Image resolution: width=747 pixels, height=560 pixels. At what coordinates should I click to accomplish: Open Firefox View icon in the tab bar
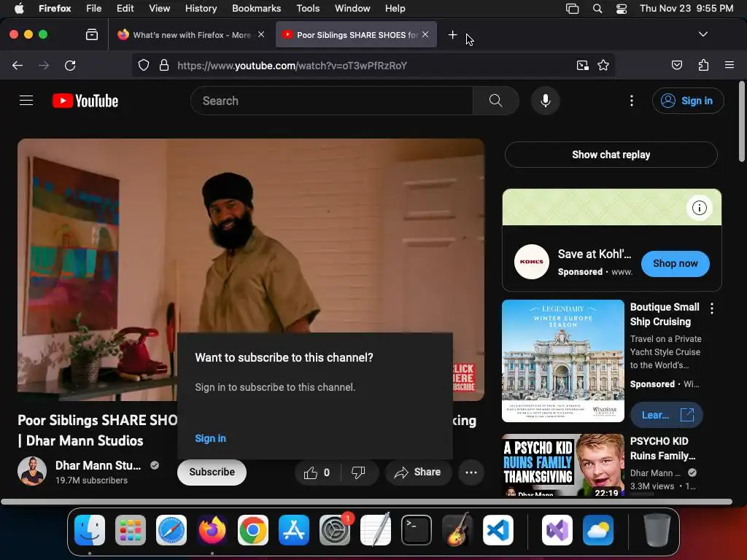[91, 34]
